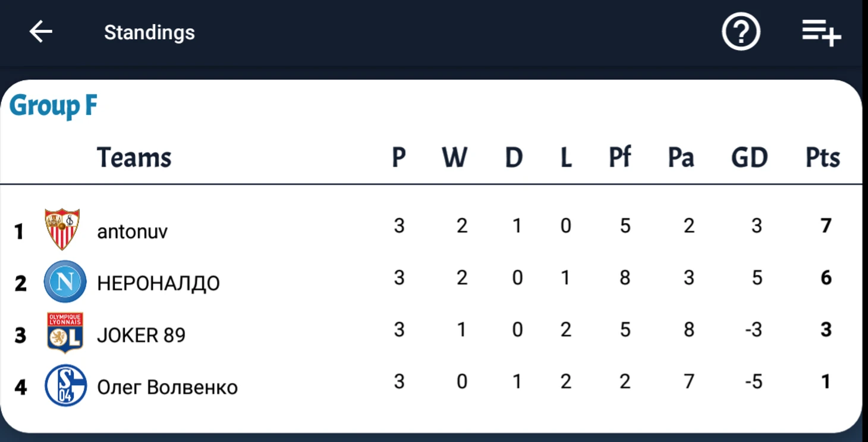Image resolution: width=868 pixels, height=442 pixels.
Task: Tap the Group F heading
Action: pos(54,106)
